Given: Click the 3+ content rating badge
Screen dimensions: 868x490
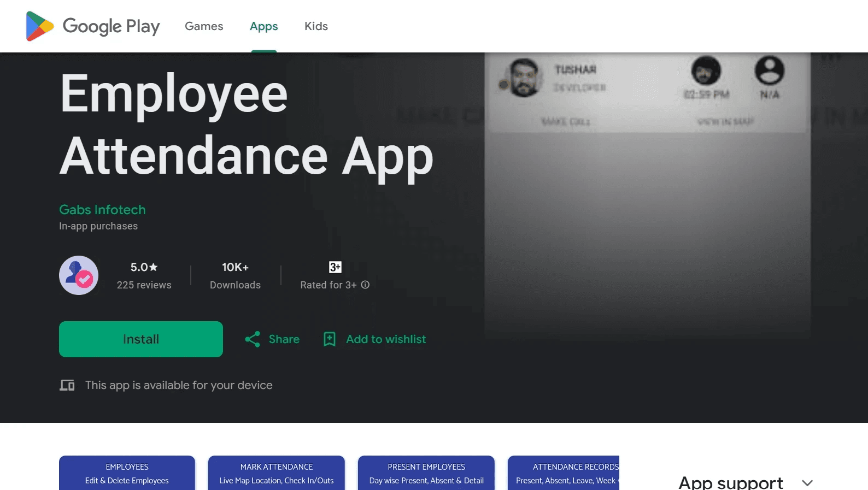Looking at the screenshot, I should (335, 267).
